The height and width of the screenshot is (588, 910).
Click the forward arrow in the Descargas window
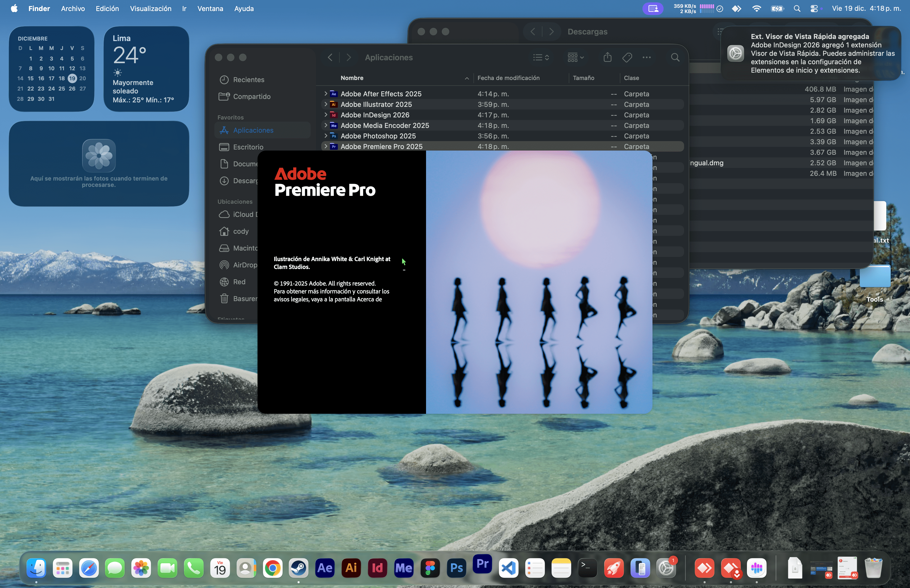point(551,32)
